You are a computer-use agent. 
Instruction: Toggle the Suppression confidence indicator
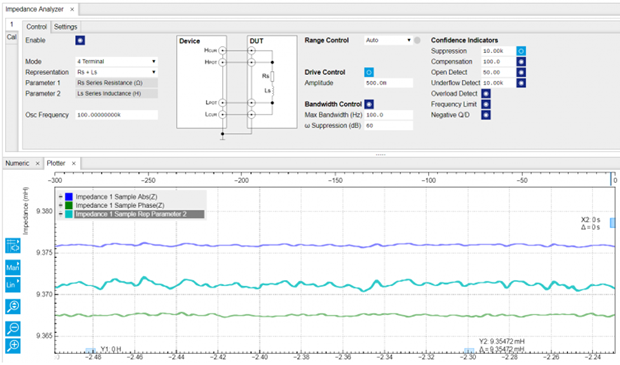521,51
